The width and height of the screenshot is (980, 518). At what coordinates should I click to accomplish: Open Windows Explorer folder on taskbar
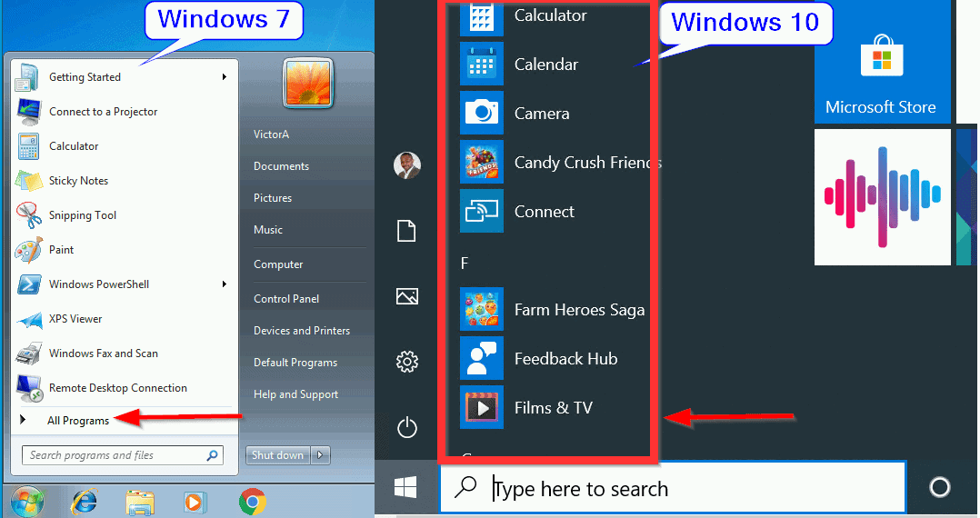point(140,503)
